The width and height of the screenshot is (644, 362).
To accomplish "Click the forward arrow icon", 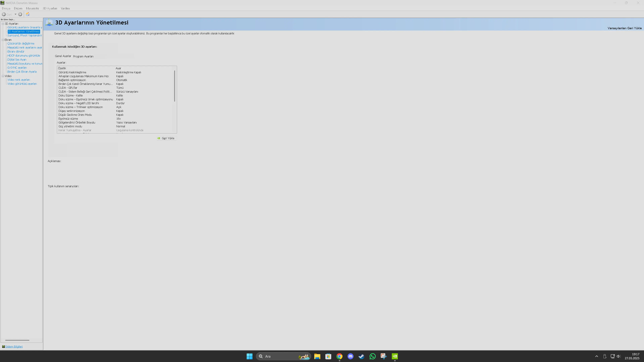I will coord(20,14).
